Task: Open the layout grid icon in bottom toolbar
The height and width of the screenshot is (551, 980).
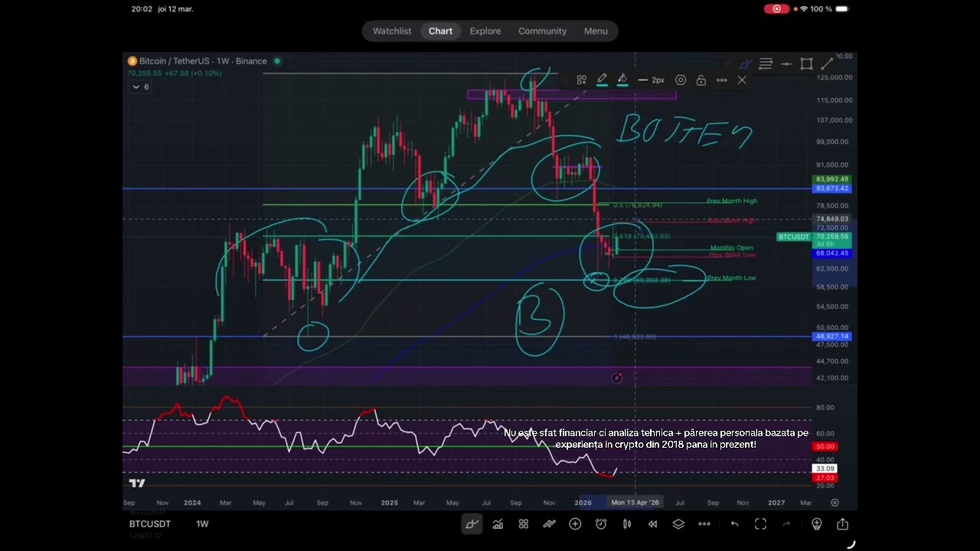Action: point(524,524)
